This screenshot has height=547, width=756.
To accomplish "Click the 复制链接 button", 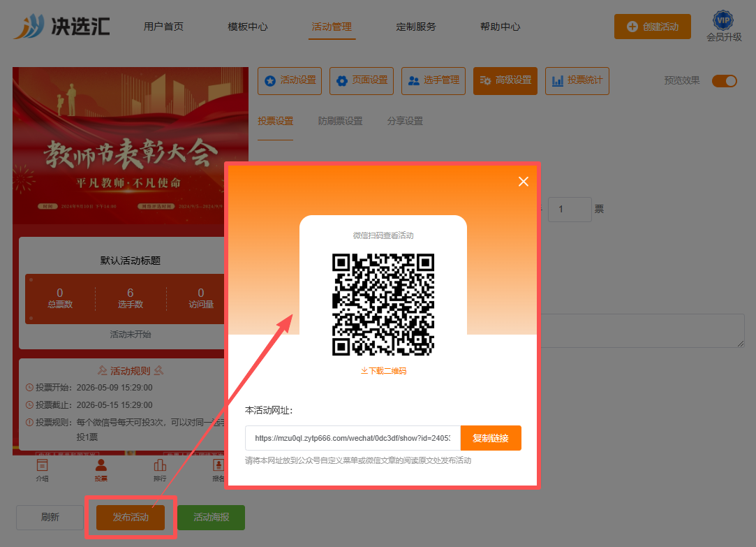I will point(491,438).
